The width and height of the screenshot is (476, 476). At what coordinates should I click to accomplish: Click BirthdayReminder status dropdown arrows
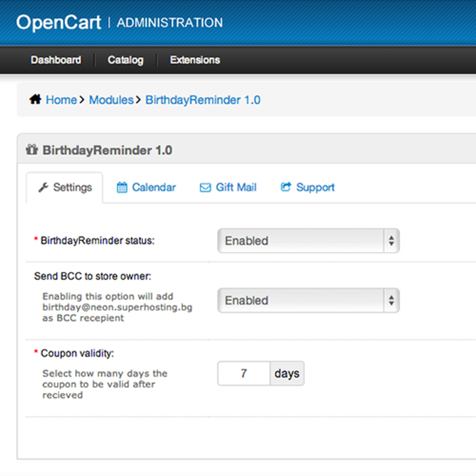391,241
